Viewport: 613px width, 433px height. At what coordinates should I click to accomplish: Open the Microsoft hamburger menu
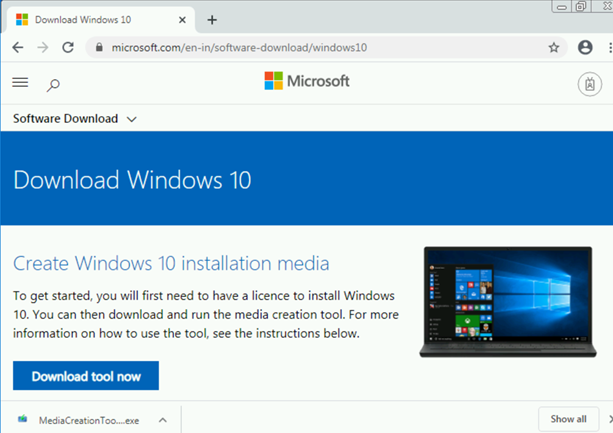[20, 82]
